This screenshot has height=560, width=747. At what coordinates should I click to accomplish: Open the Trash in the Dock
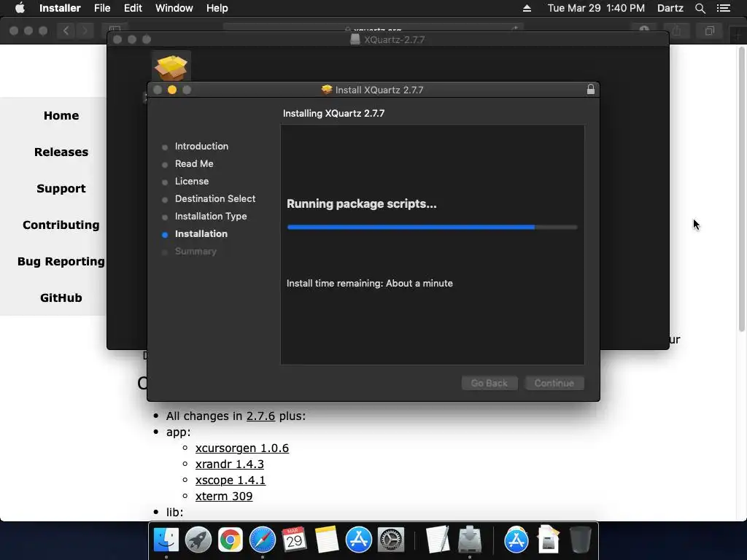pyautogui.click(x=580, y=540)
